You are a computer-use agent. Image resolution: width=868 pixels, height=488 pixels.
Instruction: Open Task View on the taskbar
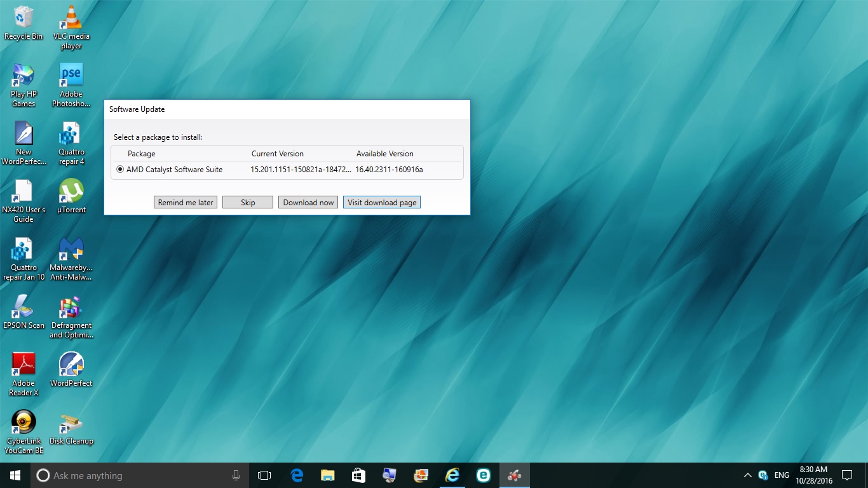point(264,475)
